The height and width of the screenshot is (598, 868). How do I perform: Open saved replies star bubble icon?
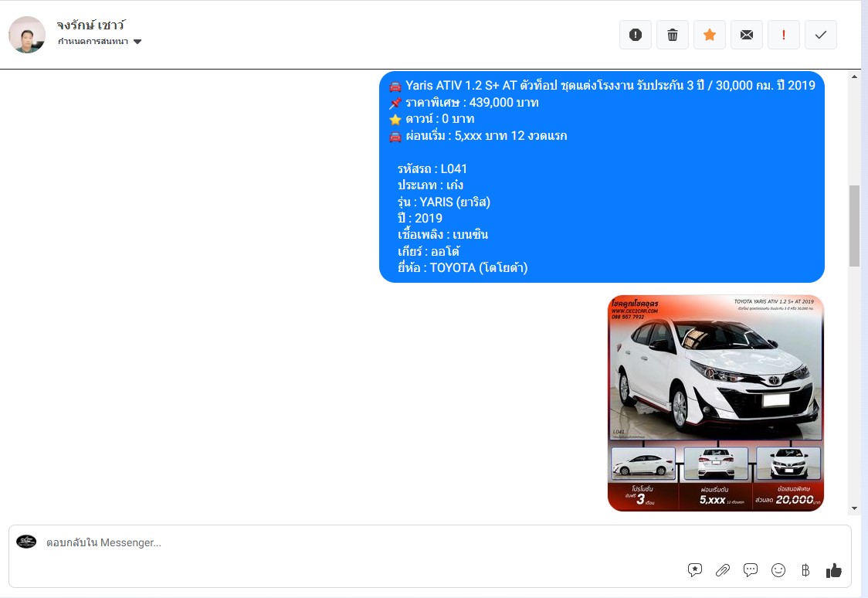695,569
